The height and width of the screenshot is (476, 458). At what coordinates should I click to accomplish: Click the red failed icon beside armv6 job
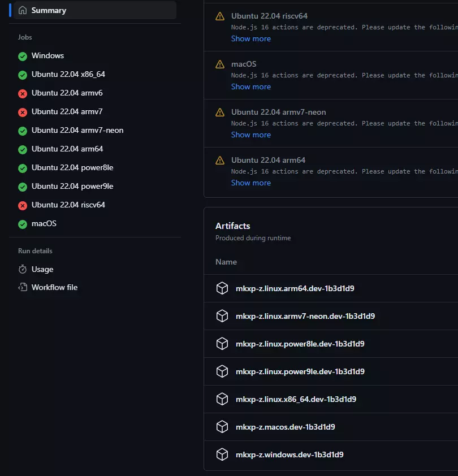(23, 93)
